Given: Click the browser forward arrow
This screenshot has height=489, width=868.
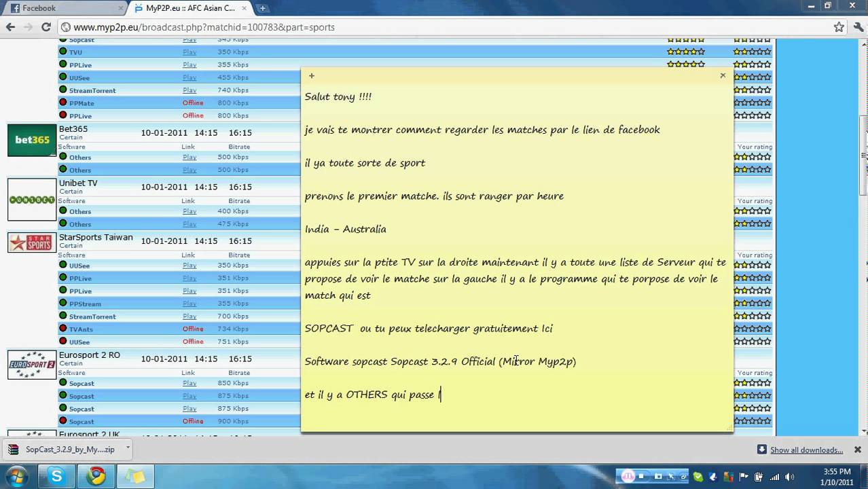Looking at the screenshot, I should click(29, 27).
